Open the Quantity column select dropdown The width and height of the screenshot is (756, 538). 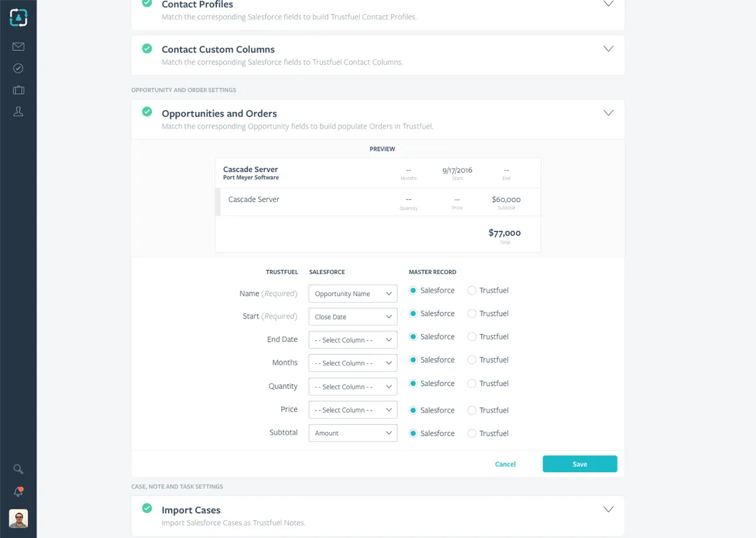tap(353, 387)
